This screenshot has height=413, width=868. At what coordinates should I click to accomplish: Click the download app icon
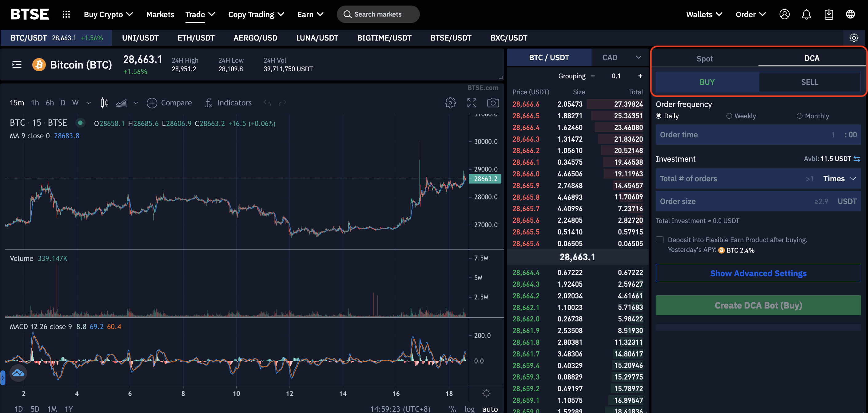pyautogui.click(x=829, y=14)
